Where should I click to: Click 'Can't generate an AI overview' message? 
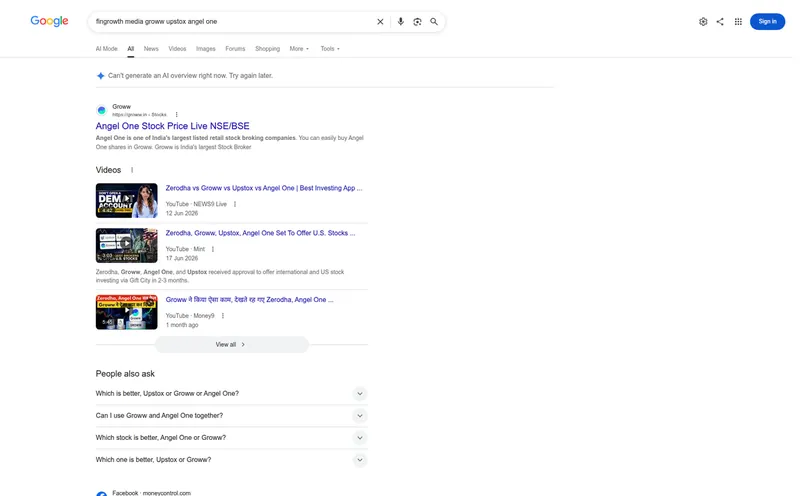[x=190, y=76]
